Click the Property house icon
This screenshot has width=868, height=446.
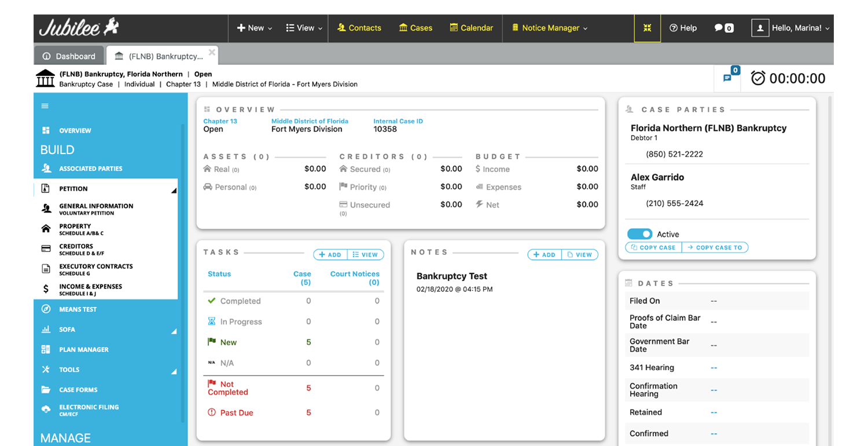click(46, 229)
